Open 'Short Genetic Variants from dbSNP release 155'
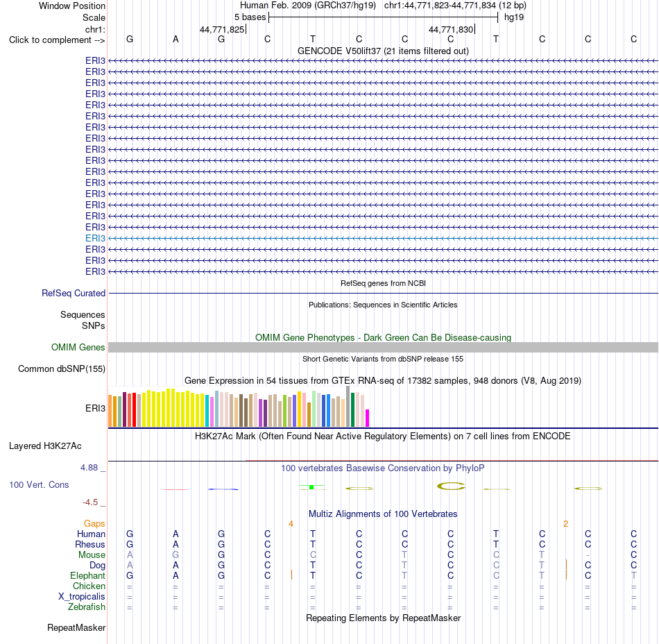659x644 pixels. 383,359
